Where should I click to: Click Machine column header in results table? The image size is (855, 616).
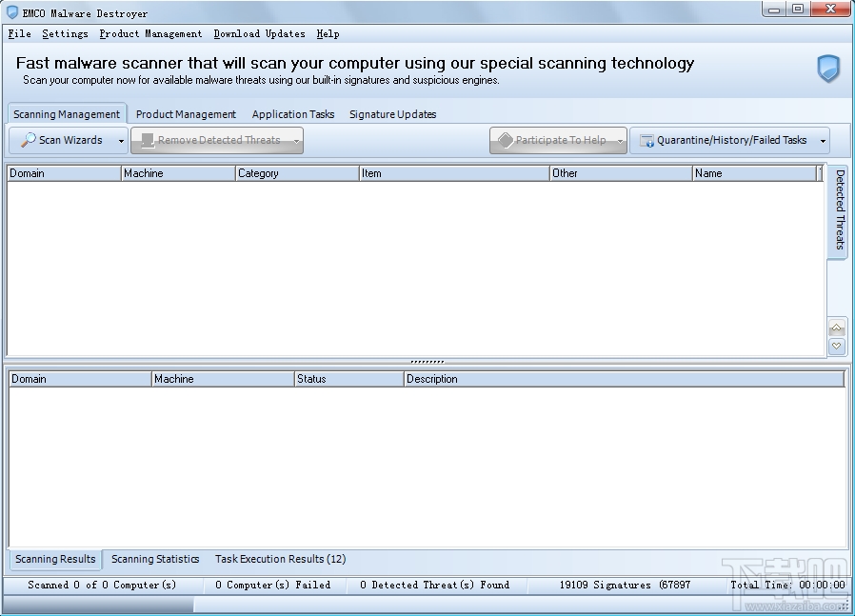[223, 379]
